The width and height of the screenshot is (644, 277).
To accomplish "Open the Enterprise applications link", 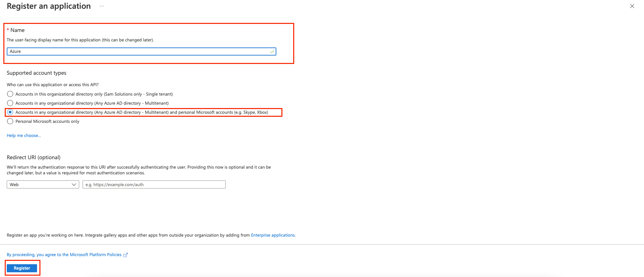I will (x=273, y=235).
